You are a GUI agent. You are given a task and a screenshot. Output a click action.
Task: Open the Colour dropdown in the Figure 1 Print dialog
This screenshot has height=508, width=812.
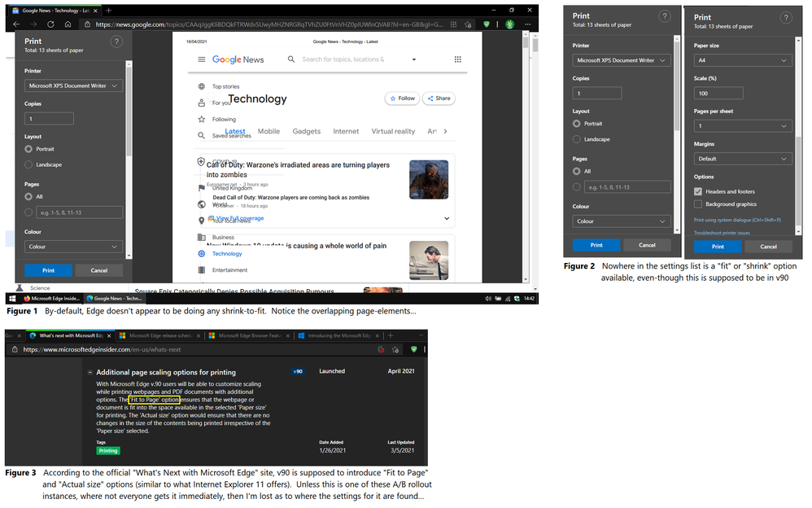73,247
